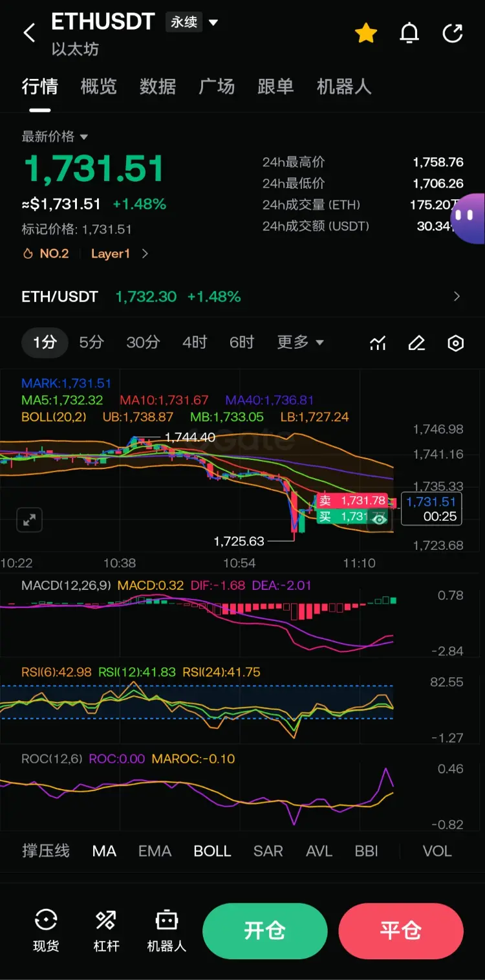Switch to the 跟单 tab
The image size is (485, 980).
click(x=275, y=87)
